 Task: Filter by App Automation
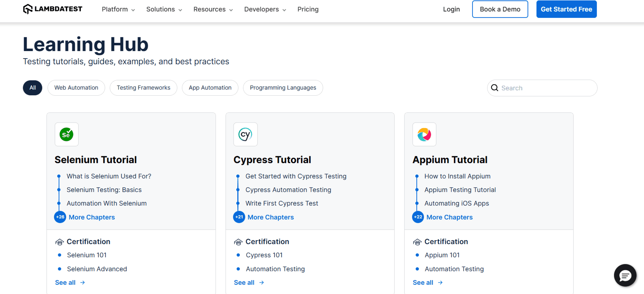point(210,88)
